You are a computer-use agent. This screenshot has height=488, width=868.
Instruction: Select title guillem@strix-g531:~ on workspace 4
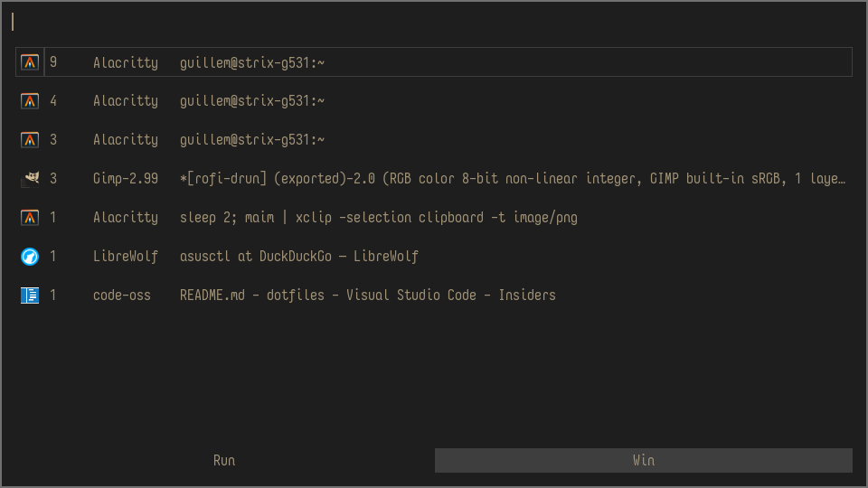pos(252,101)
